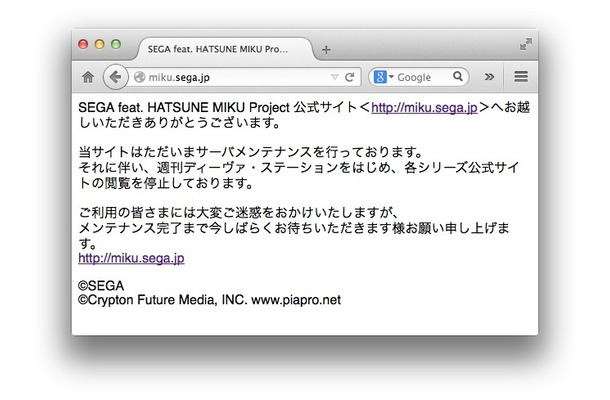Zoom the window with green button
The height and width of the screenshot is (400, 610).
(116, 44)
